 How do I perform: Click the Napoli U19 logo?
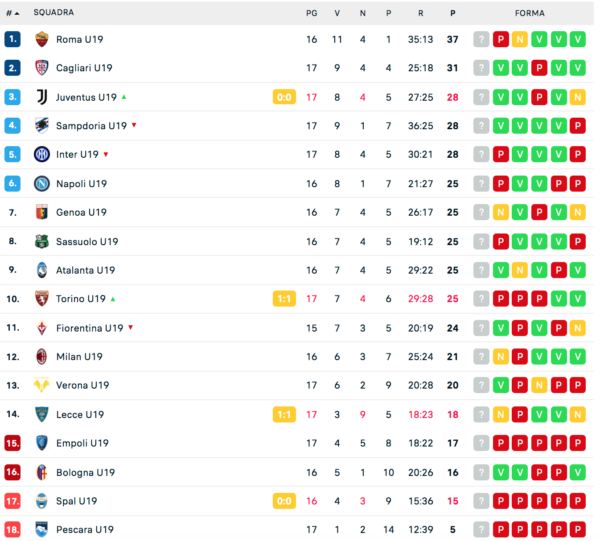pyautogui.click(x=42, y=184)
